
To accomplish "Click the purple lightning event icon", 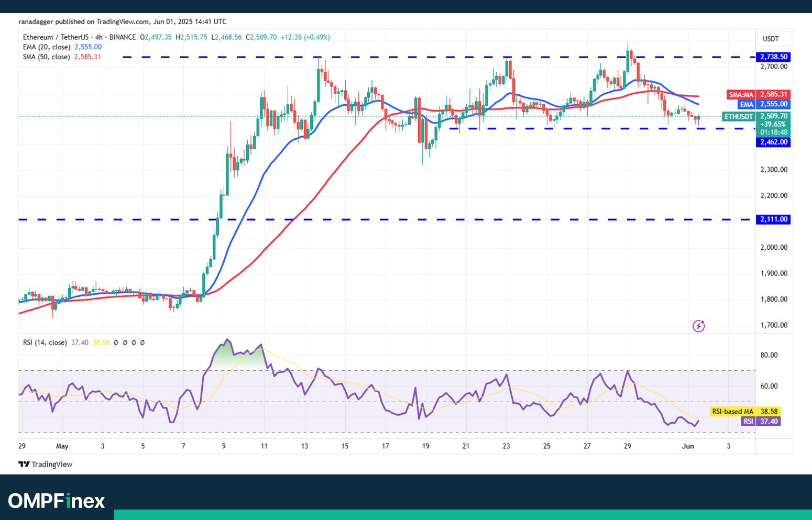I will click(698, 326).
